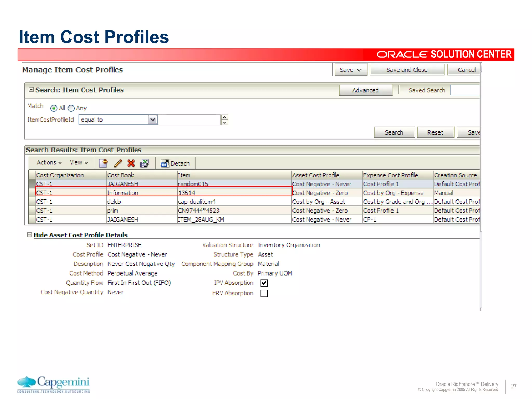Collapse the Search: Item Cost Profiles section
Image resolution: width=532 pixels, height=399 pixels.
31,90
